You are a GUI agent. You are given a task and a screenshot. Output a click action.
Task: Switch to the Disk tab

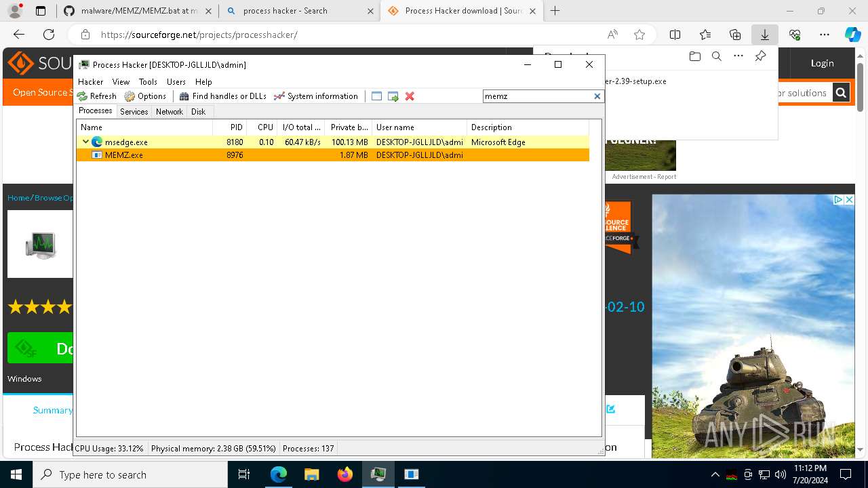[199, 112]
